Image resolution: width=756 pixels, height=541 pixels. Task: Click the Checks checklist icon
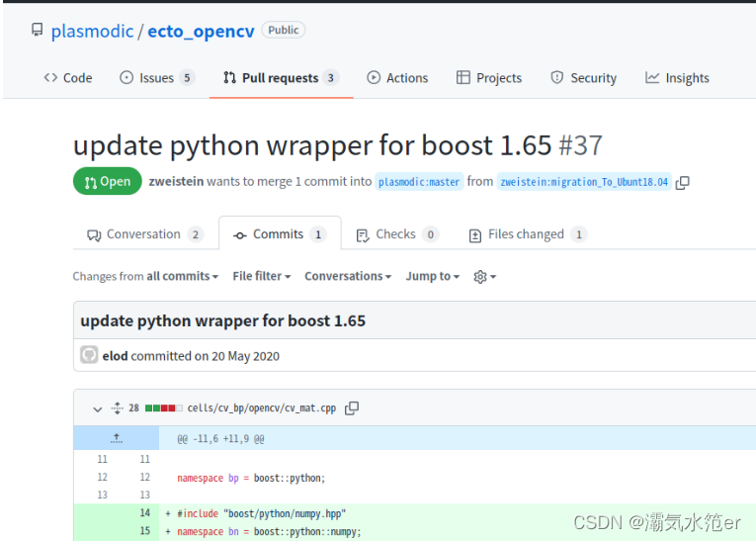[x=363, y=235]
